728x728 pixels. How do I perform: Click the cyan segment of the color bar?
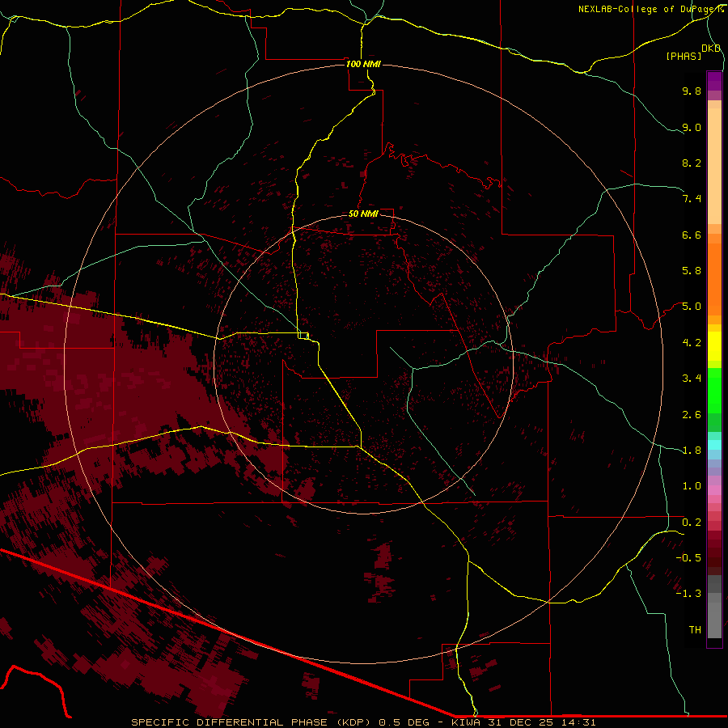(x=714, y=445)
